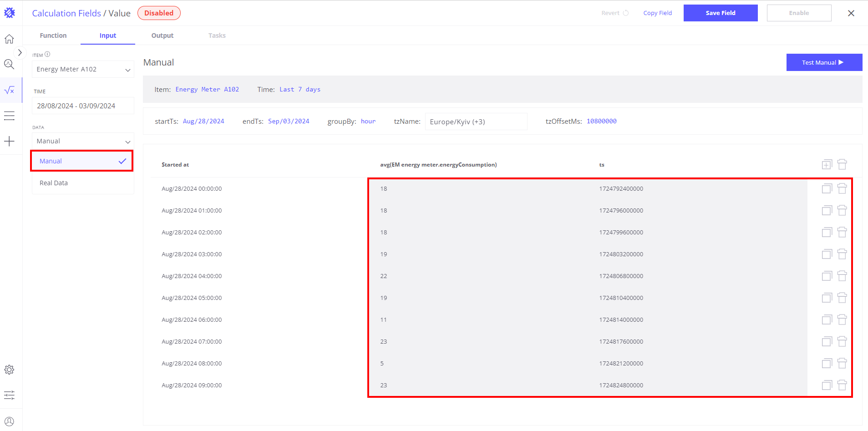Open the settings gear in sidebar

pyautogui.click(x=9, y=370)
